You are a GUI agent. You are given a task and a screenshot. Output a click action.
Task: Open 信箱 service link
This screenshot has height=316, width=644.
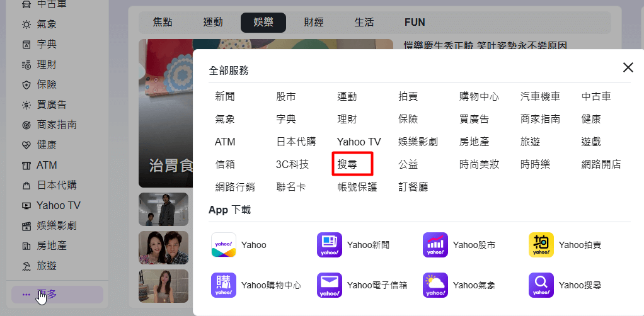coord(225,165)
